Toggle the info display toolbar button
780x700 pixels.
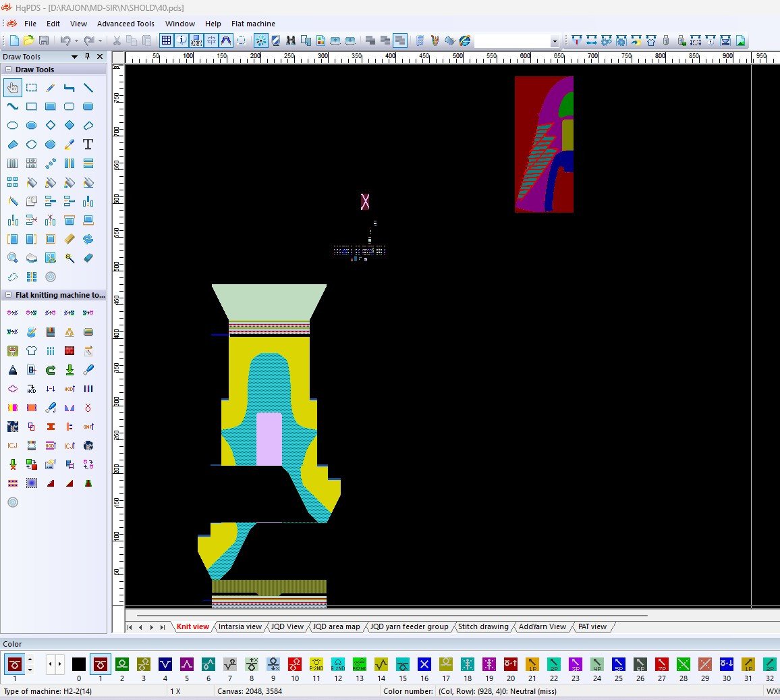pyautogui.click(x=182, y=41)
